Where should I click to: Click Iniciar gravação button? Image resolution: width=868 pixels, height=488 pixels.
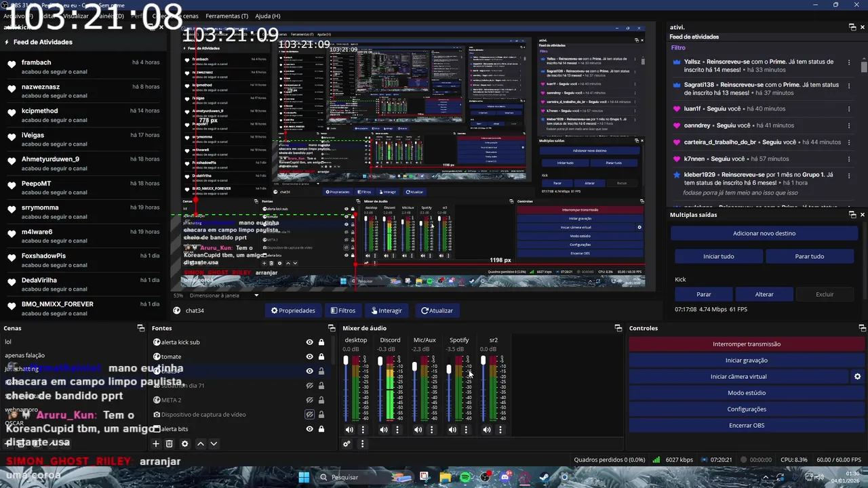coord(746,361)
